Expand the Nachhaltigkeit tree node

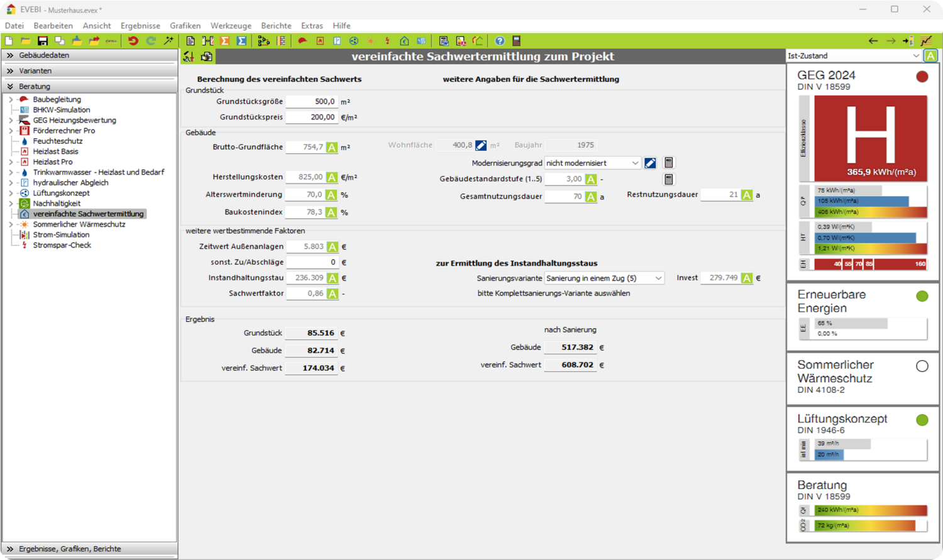coord(11,204)
